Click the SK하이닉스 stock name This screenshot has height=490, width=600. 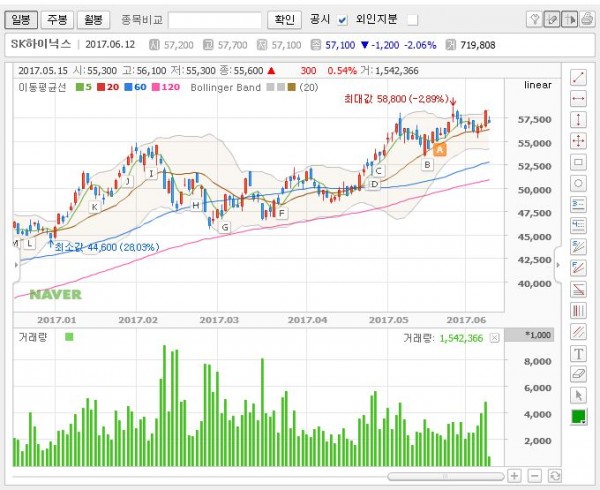tap(41, 44)
